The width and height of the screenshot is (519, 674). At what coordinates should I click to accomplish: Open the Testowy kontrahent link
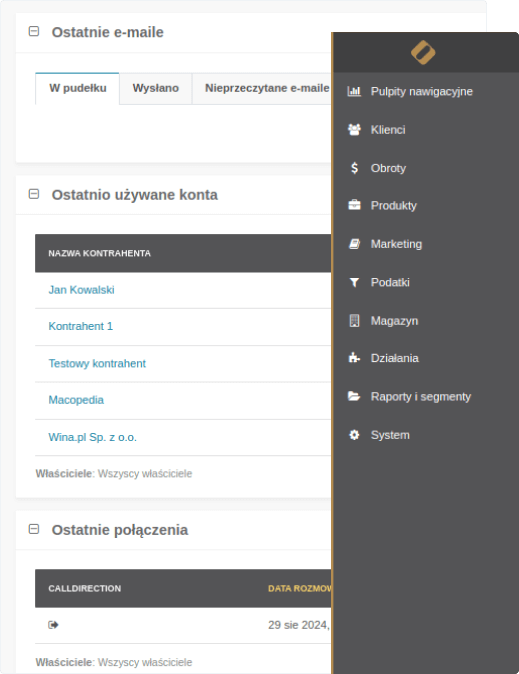pos(97,363)
